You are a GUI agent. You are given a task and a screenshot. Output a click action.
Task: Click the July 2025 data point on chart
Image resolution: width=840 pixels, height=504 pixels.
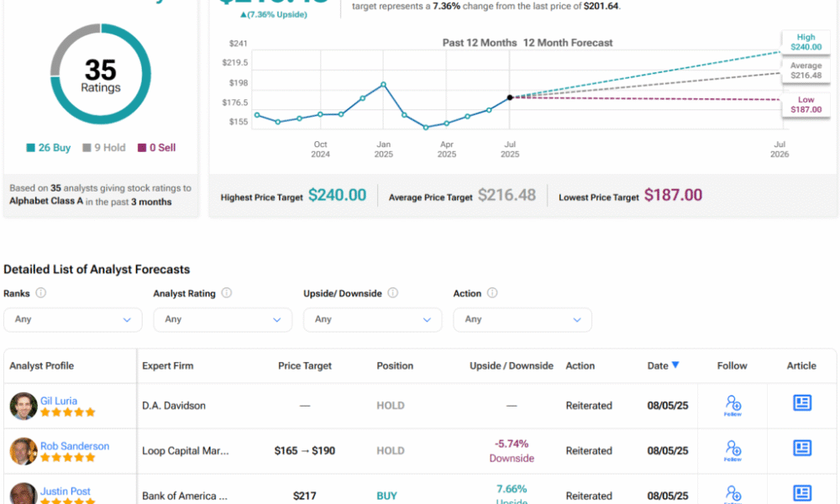click(x=510, y=97)
